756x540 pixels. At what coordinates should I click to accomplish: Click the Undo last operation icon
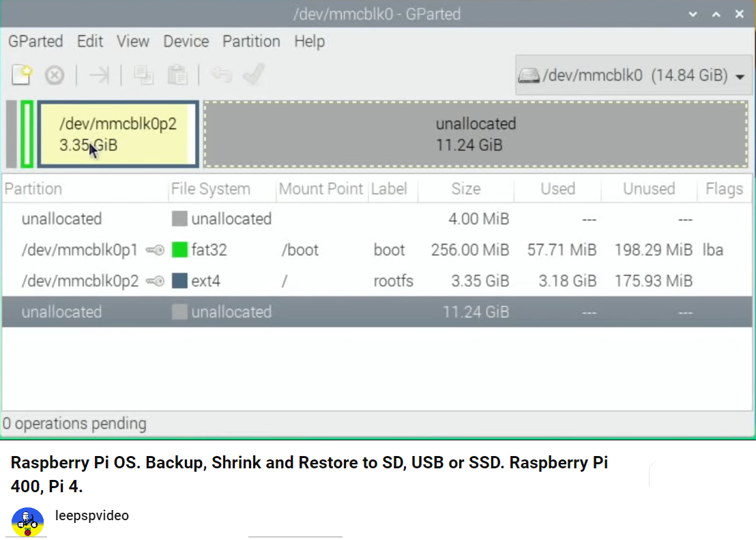[x=220, y=74]
